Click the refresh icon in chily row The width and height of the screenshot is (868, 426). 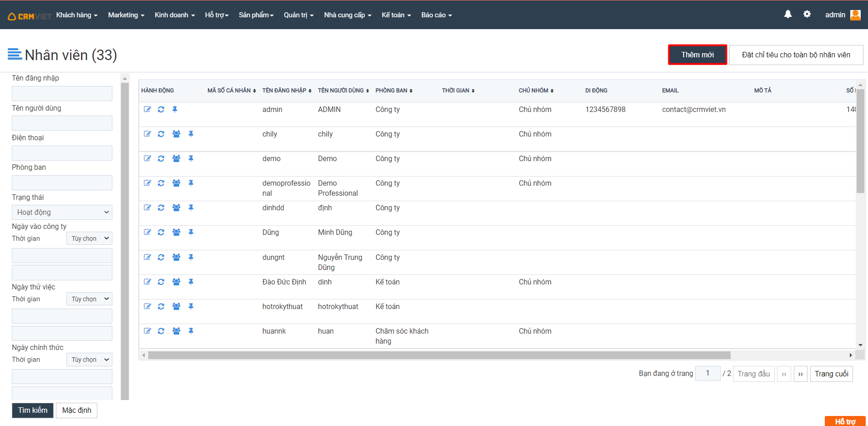click(x=161, y=134)
